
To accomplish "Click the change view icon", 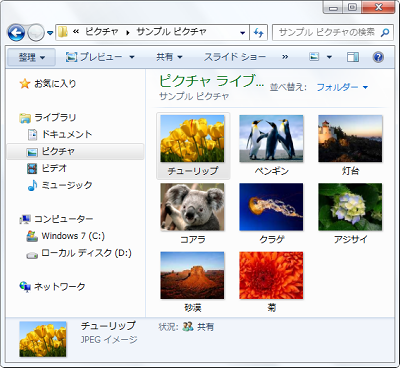I will tap(314, 57).
